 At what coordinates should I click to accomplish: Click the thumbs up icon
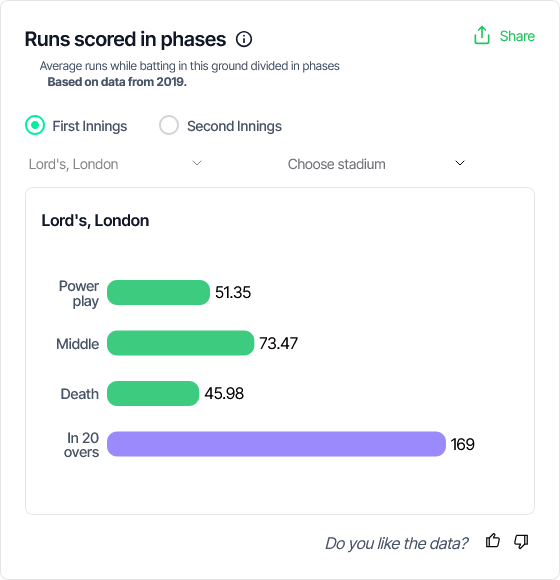[x=493, y=541]
